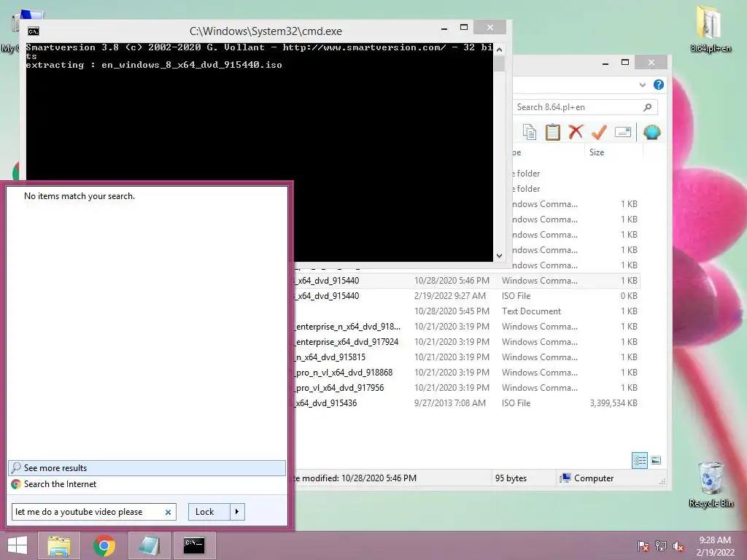Click the Copy icon in Explorer toolbar

point(530,132)
